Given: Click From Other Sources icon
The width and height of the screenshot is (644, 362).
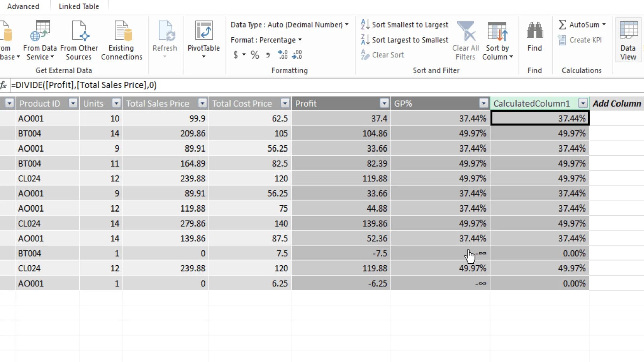Looking at the screenshot, I should click(79, 31).
